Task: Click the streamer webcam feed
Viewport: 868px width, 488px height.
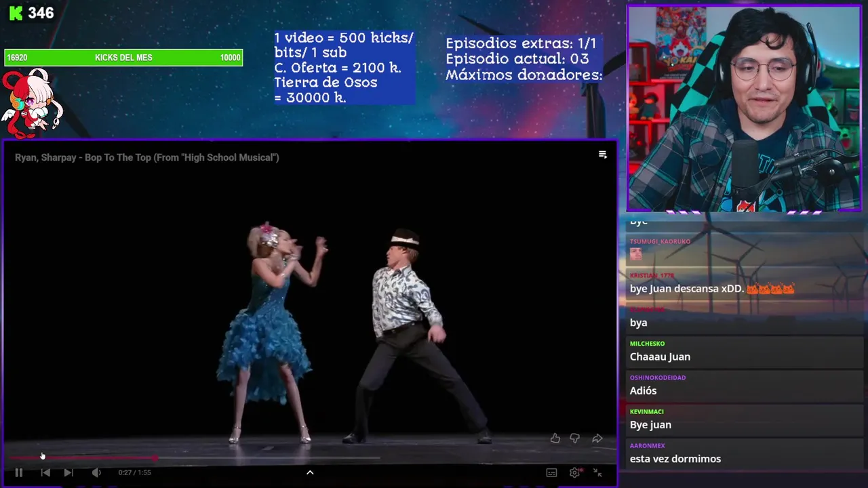Action: tap(744, 108)
